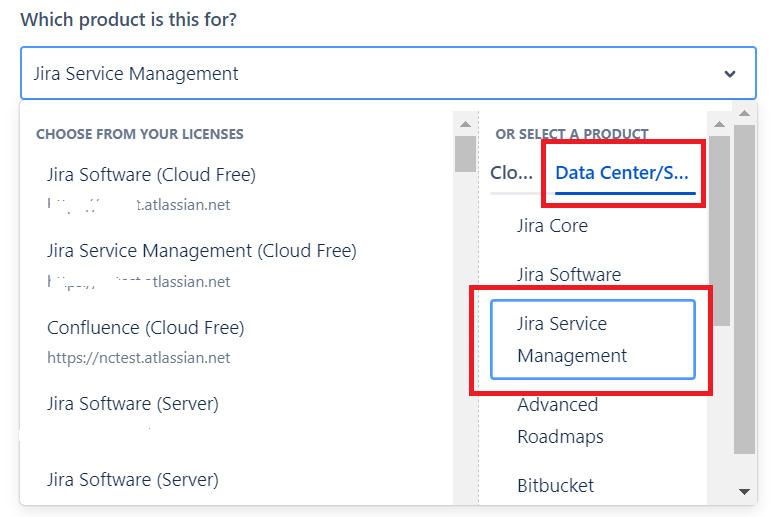Click the product field showing Jira Service Management
The image size is (784, 517).
[370, 74]
